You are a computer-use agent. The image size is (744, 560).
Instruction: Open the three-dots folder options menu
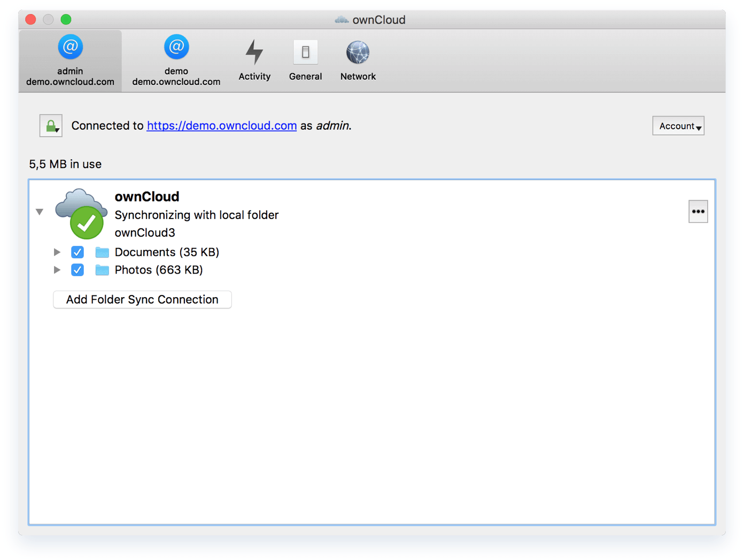coord(698,212)
